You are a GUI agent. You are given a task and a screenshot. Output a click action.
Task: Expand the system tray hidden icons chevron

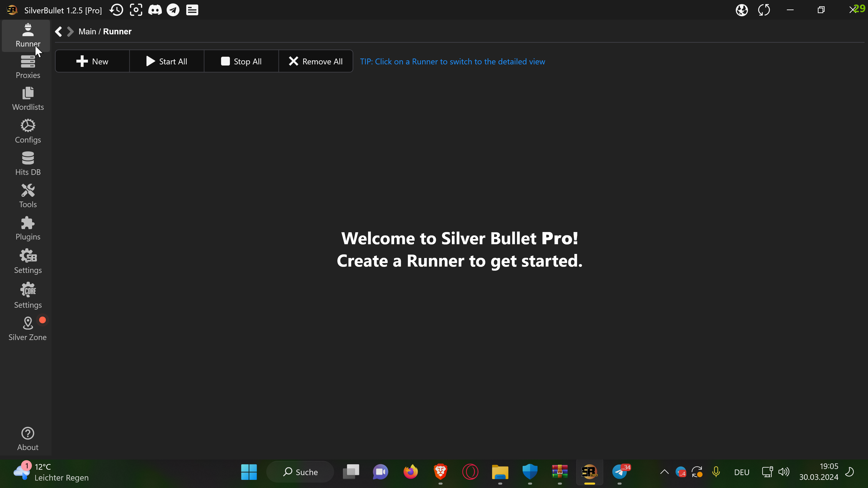(664, 472)
